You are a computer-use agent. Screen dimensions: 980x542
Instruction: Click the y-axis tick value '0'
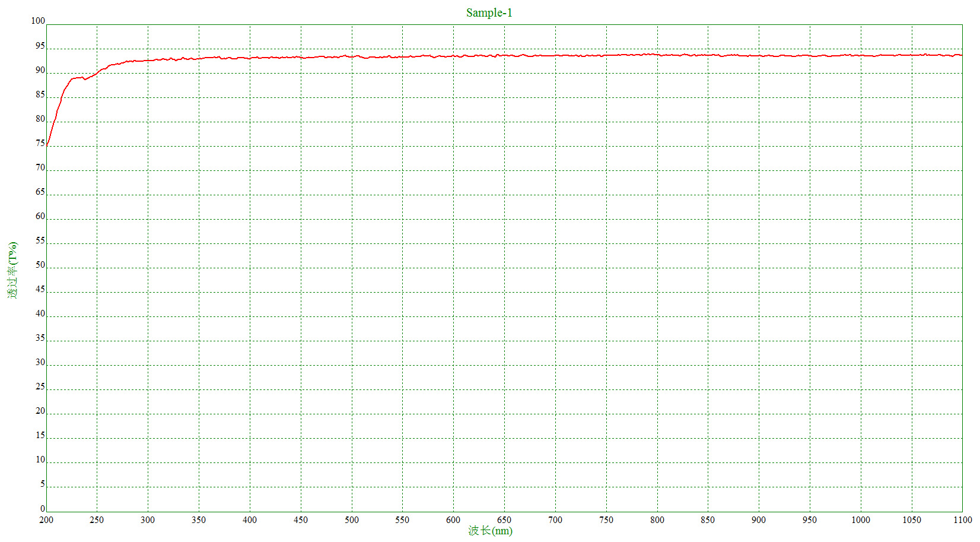(x=43, y=509)
